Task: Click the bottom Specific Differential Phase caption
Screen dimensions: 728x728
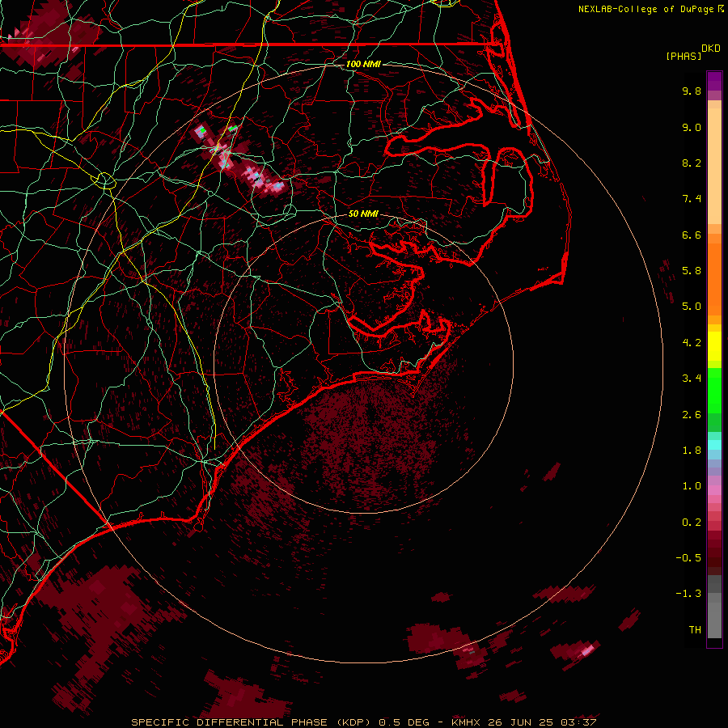Action: [x=363, y=722]
